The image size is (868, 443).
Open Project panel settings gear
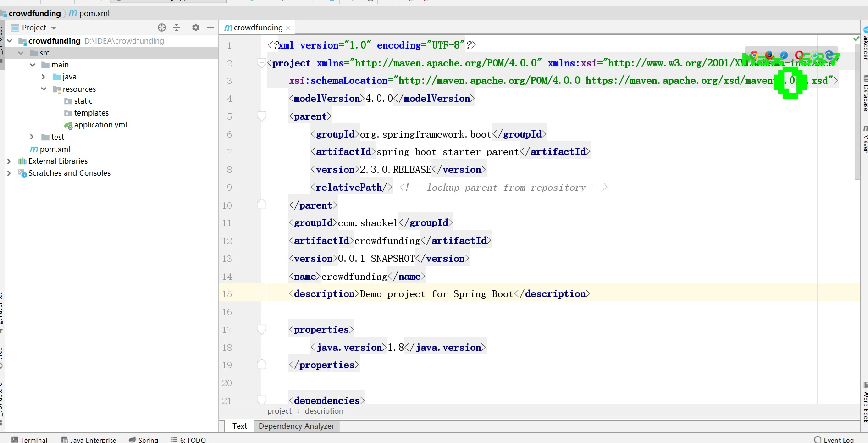[196, 28]
